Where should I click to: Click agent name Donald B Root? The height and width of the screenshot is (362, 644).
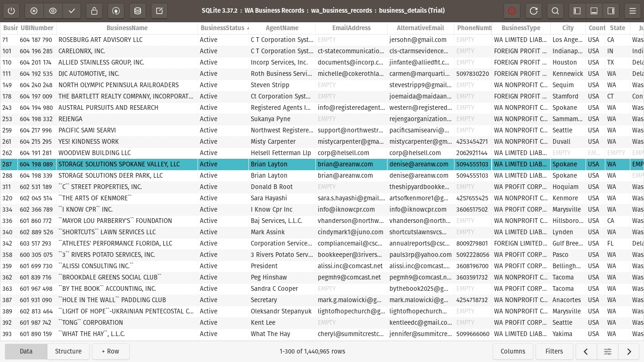pos(282,187)
